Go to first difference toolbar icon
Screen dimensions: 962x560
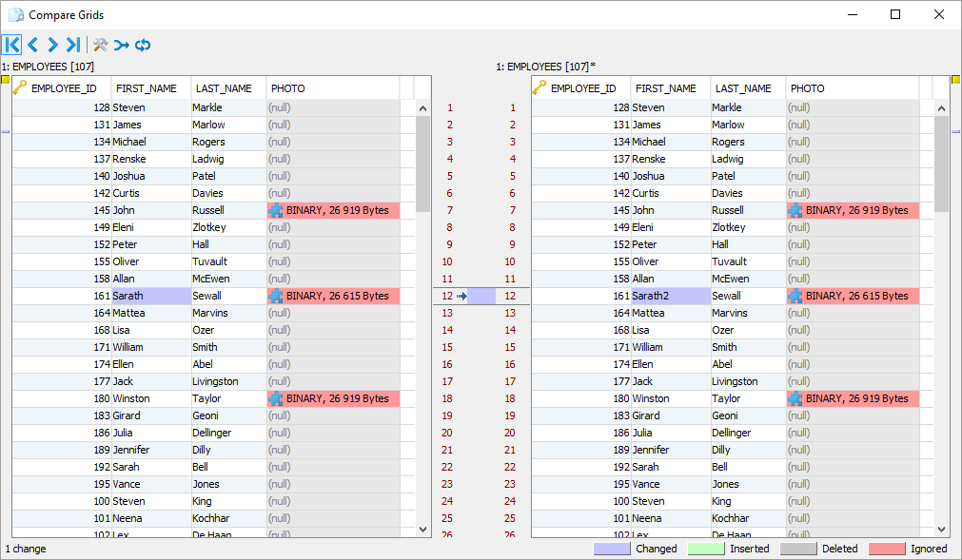[x=11, y=45]
